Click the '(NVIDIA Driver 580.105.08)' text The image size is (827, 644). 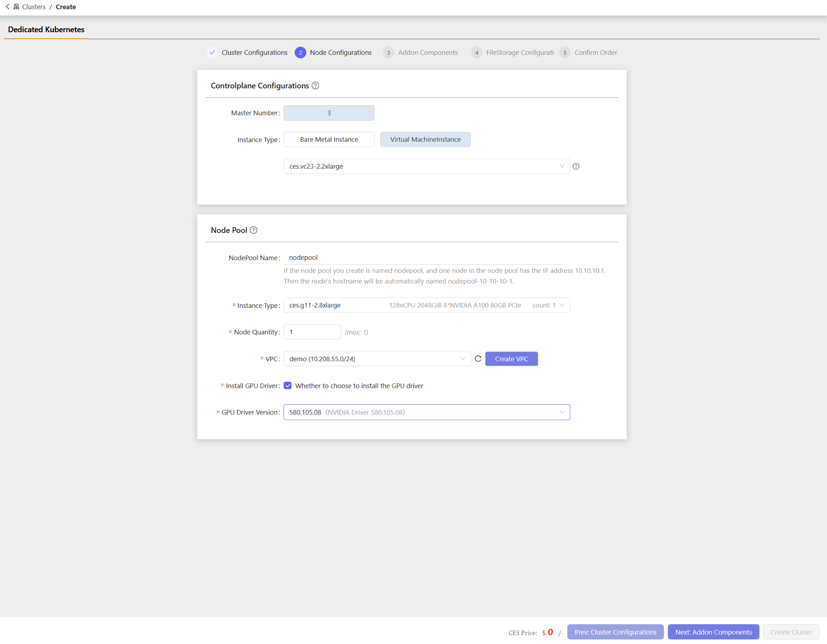pos(365,412)
